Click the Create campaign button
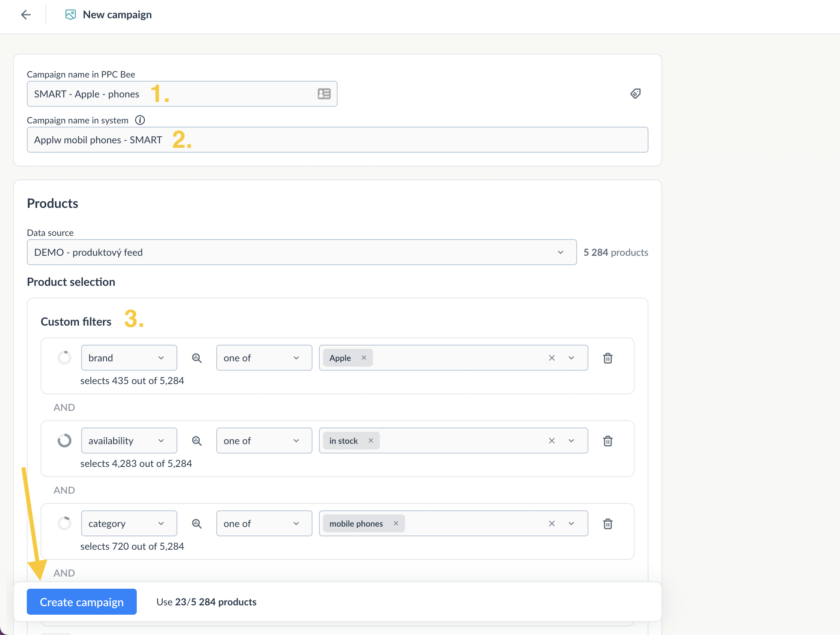The width and height of the screenshot is (840, 635). click(x=82, y=602)
